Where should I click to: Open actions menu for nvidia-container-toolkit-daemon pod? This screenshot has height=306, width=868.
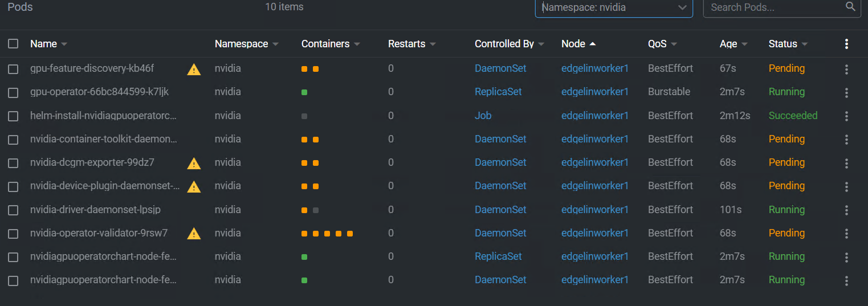pos(846,139)
